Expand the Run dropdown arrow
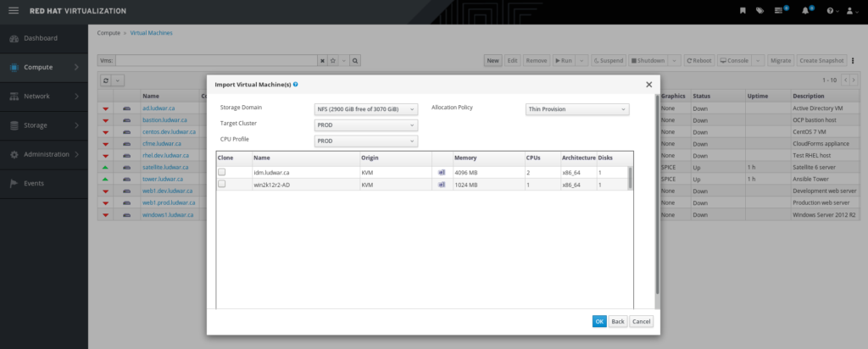868x349 pixels. click(x=581, y=61)
